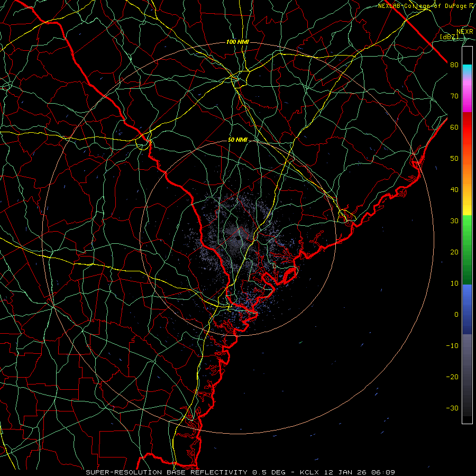Click the red 60 dBZ band in colorbar
Viewport: 476px width, 476px height.
[x=467, y=127]
